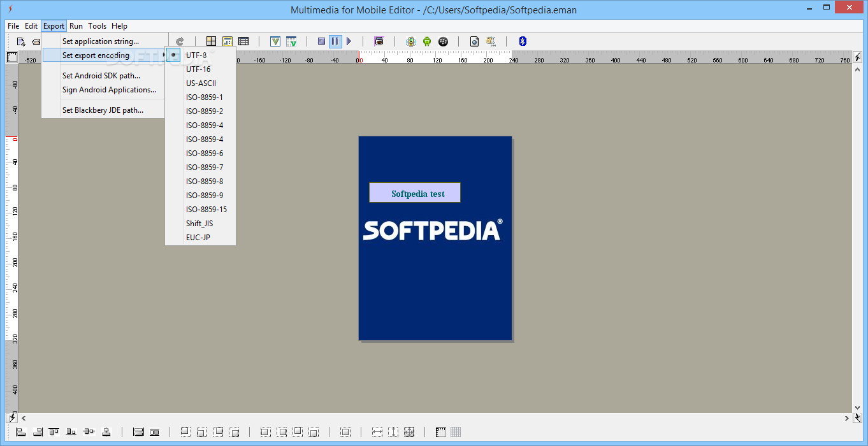Start playback with the play arrow
This screenshot has height=446, width=868.
349,41
